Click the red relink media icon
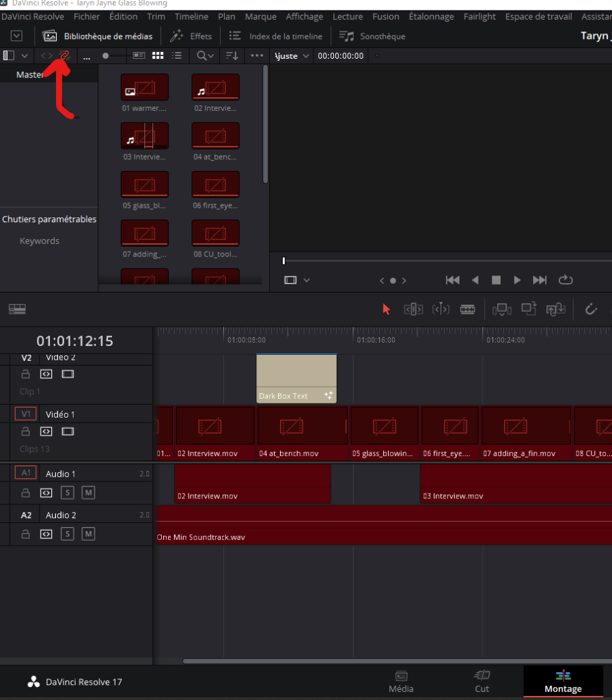Screen dimensions: 612x700 (x=65, y=55)
